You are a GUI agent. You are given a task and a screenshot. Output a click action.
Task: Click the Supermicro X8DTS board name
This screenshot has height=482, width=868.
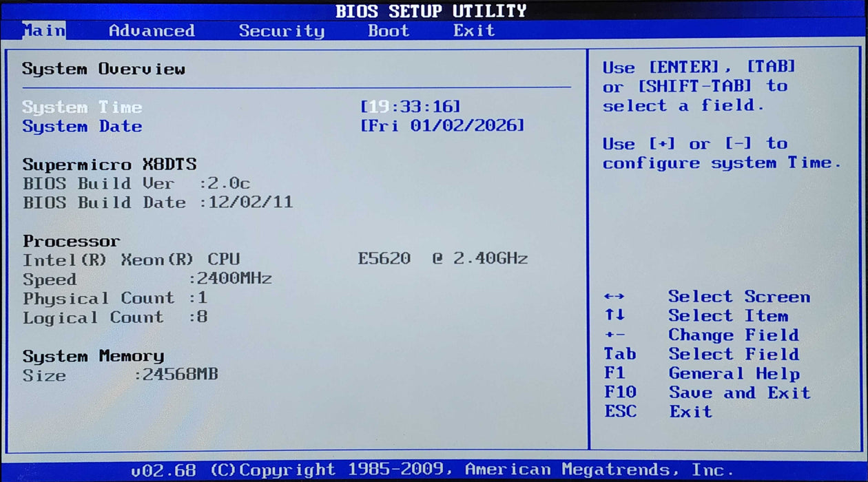pos(110,165)
